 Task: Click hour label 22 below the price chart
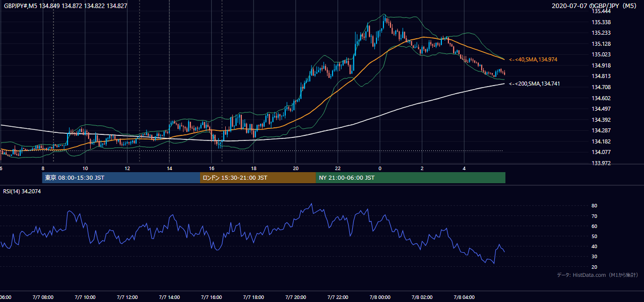tap(338, 169)
